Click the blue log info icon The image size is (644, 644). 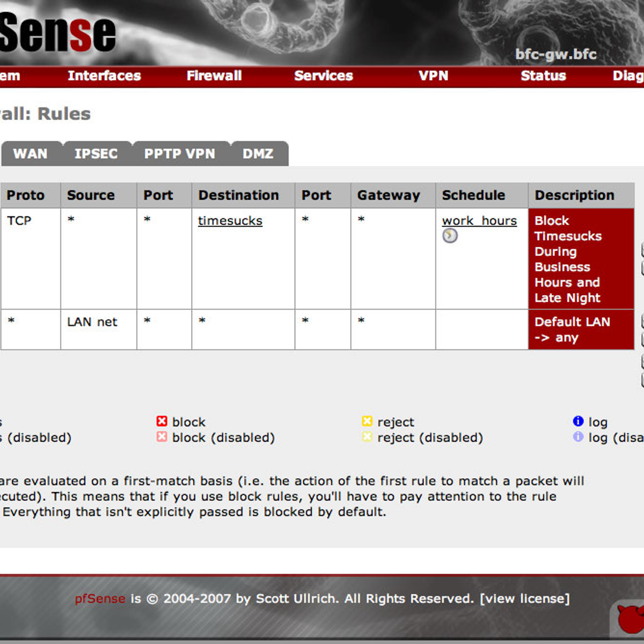578,421
